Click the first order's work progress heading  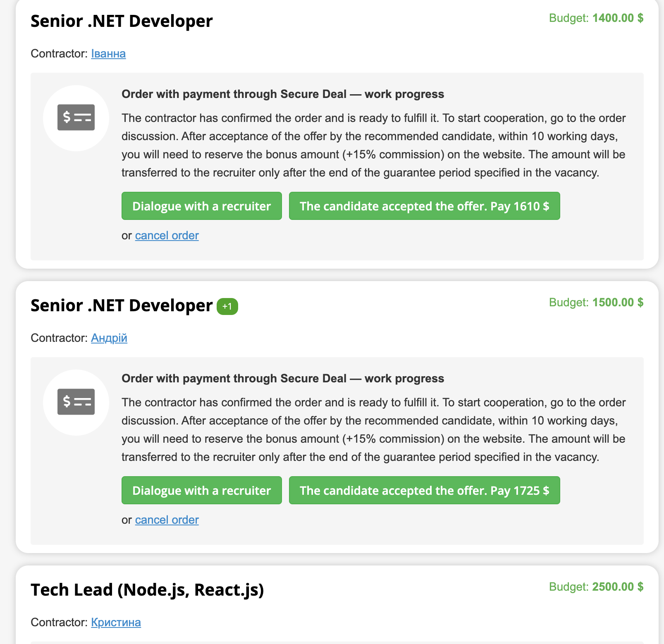[283, 94]
